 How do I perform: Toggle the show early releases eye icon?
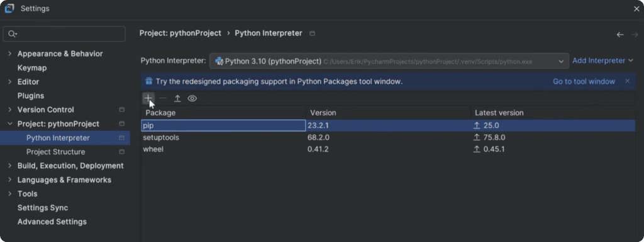(192, 99)
